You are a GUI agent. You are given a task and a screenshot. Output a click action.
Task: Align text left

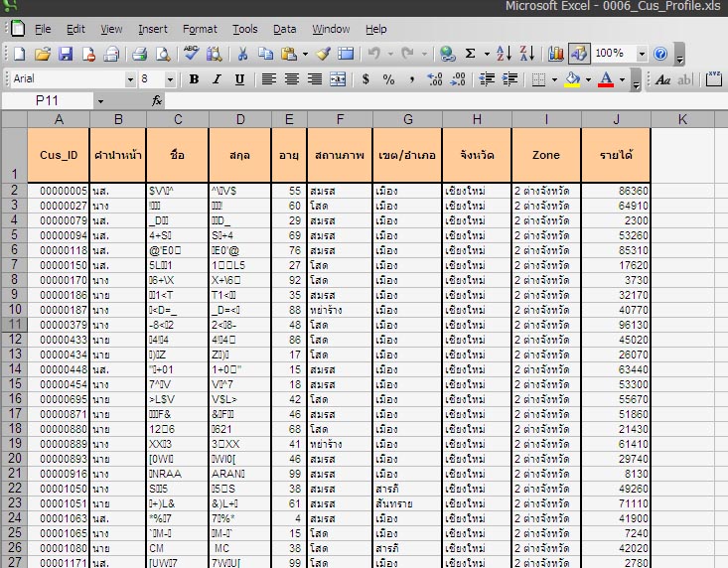pos(268,79)
